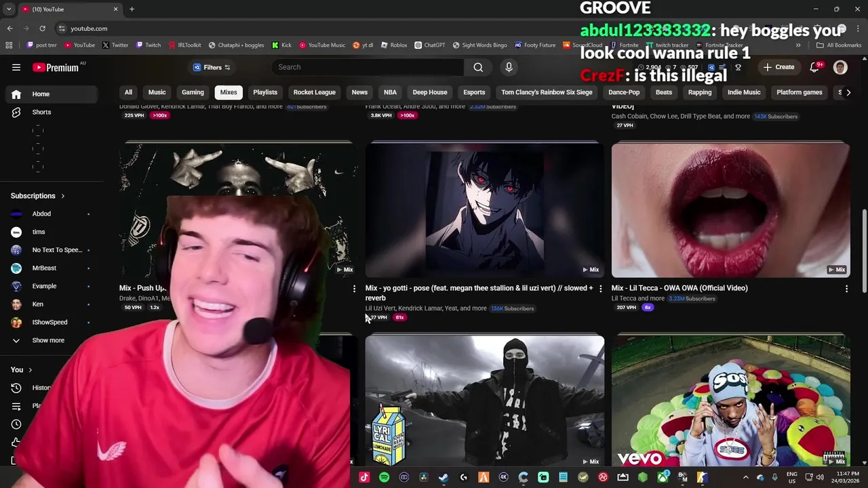The width and height of the screenshot is (868, 488).
Task: Select the Gaming category chip
Action: pos(193,92)
